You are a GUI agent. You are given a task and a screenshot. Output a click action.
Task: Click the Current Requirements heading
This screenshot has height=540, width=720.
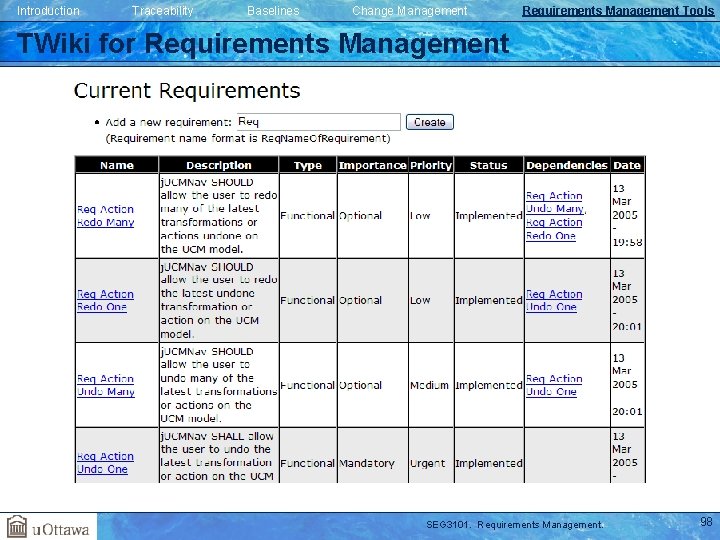coord(187,90)
